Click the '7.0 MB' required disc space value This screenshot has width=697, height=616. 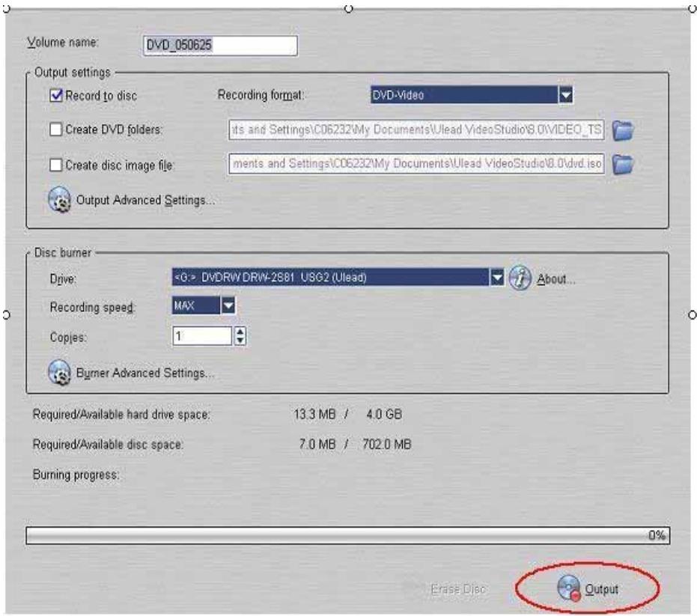pyautogui.click(x=317, y=444)
